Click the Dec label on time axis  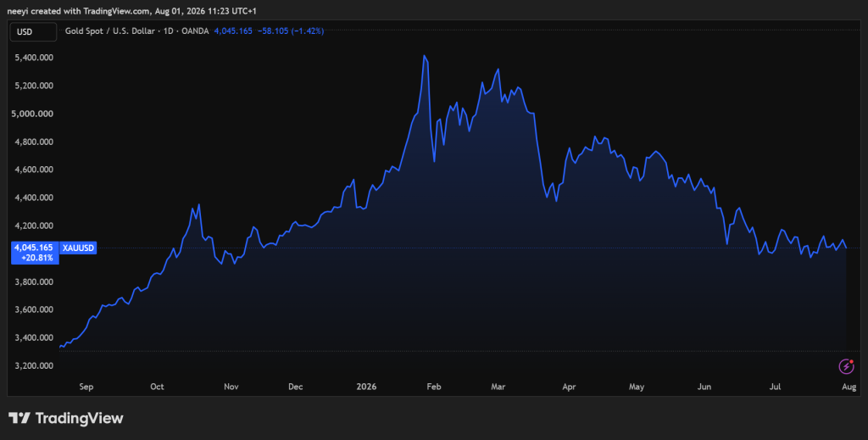[296, 387]
